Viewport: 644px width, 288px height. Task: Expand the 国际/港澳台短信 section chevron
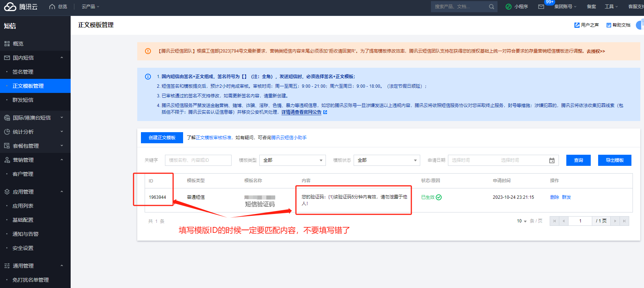[62, 118]
